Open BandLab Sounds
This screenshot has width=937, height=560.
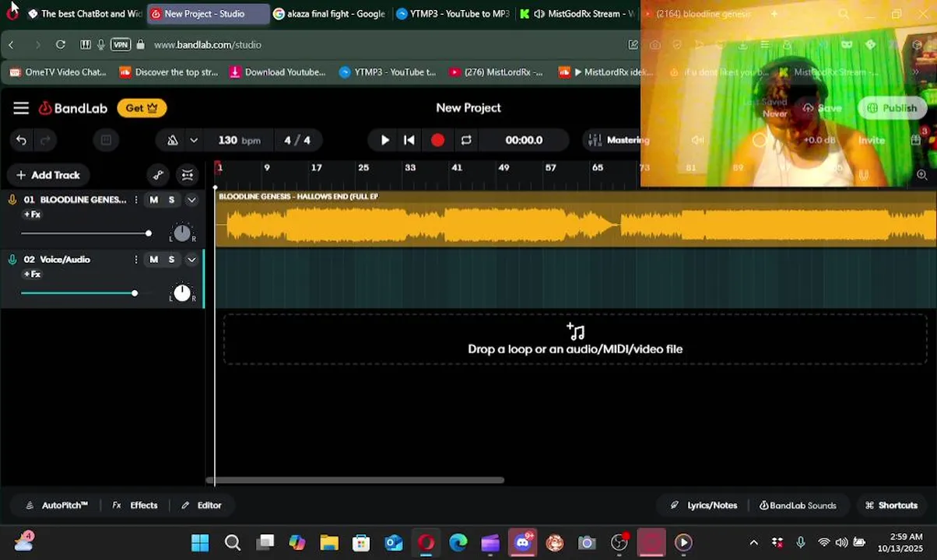pyautogui.click(x=798, y=506)
